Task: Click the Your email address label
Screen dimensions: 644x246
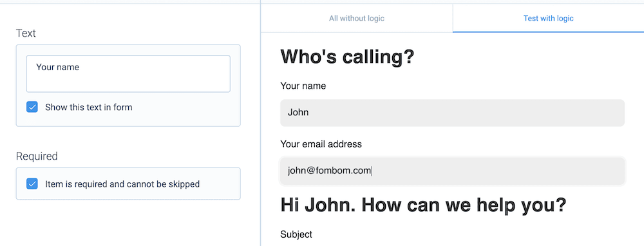Action: point(321,144)
